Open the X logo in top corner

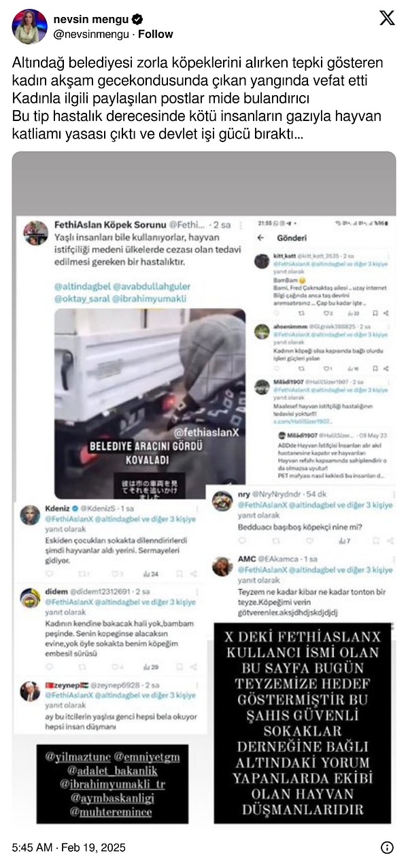387,18
